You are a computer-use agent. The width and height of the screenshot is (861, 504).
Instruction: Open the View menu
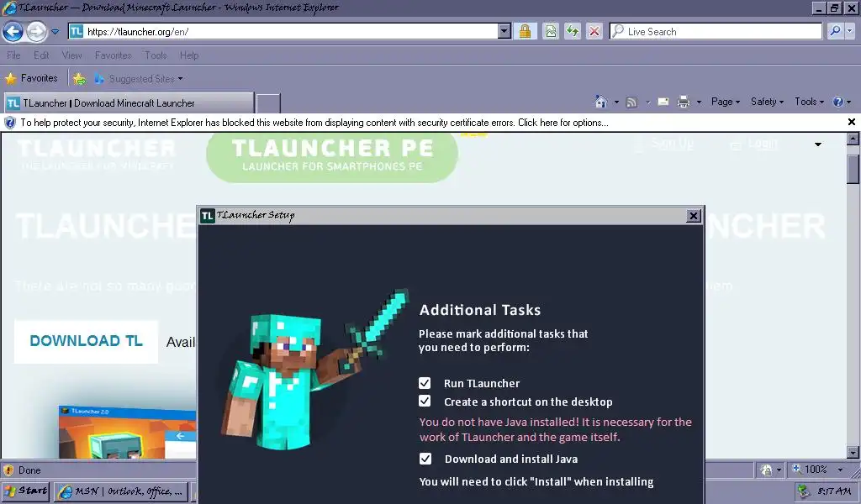pyautogui.click(x=72, y=55)
